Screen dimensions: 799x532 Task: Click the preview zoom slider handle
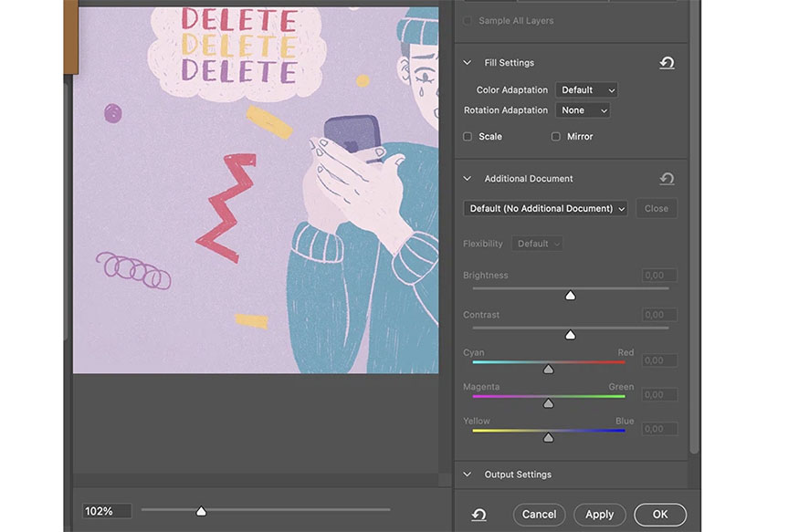click(x=201, y=511)
